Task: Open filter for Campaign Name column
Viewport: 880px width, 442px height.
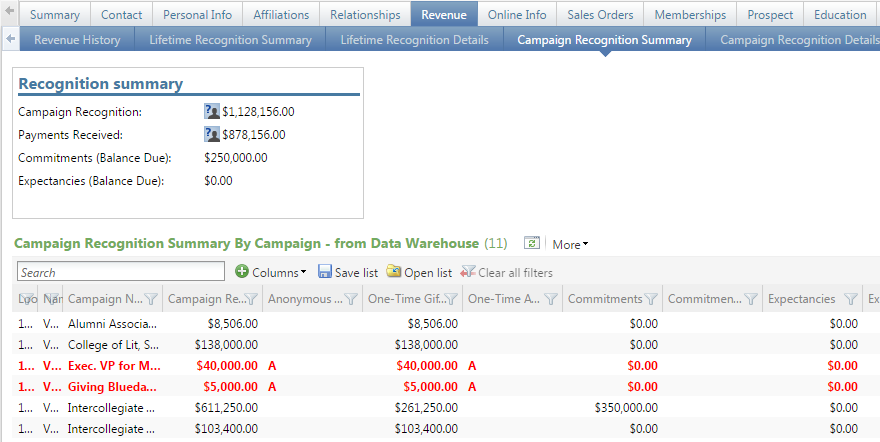Action: click(x=151, y=298)
